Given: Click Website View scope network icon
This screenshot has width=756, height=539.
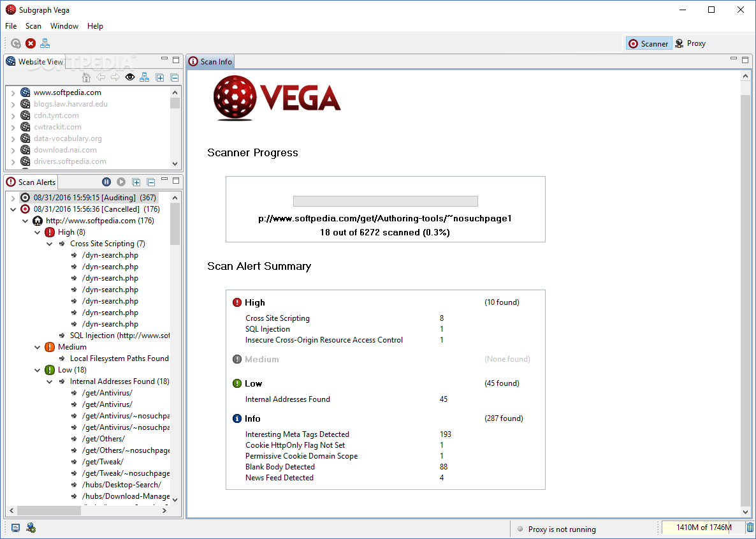Looking at the screenshot, I should point(144,77).
